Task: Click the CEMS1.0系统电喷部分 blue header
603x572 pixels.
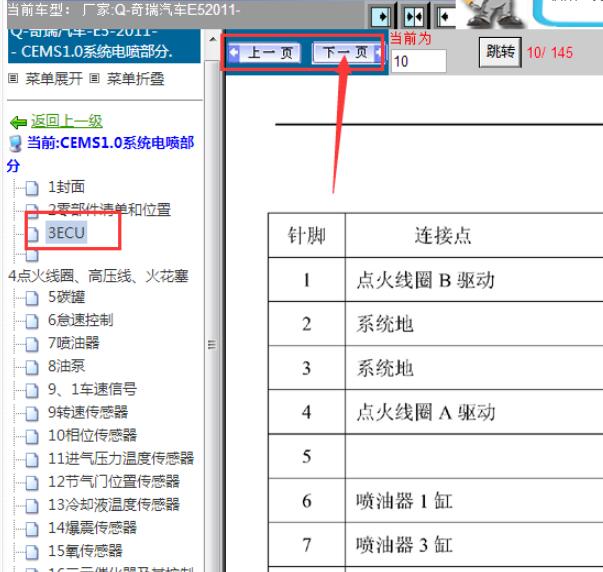Action: 104,45
